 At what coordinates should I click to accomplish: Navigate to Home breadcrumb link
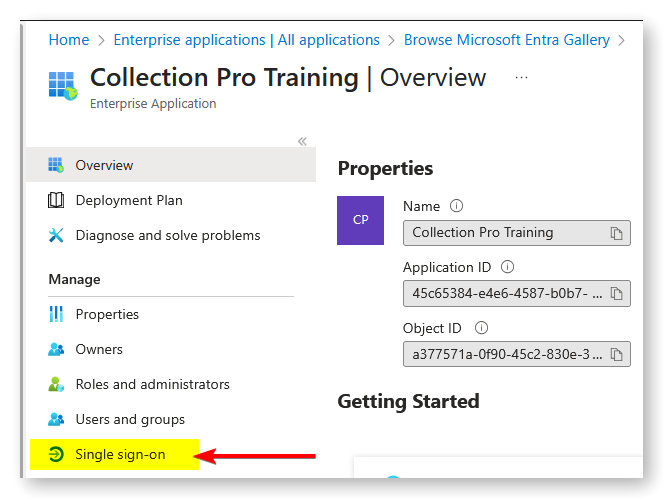[69, 40]
